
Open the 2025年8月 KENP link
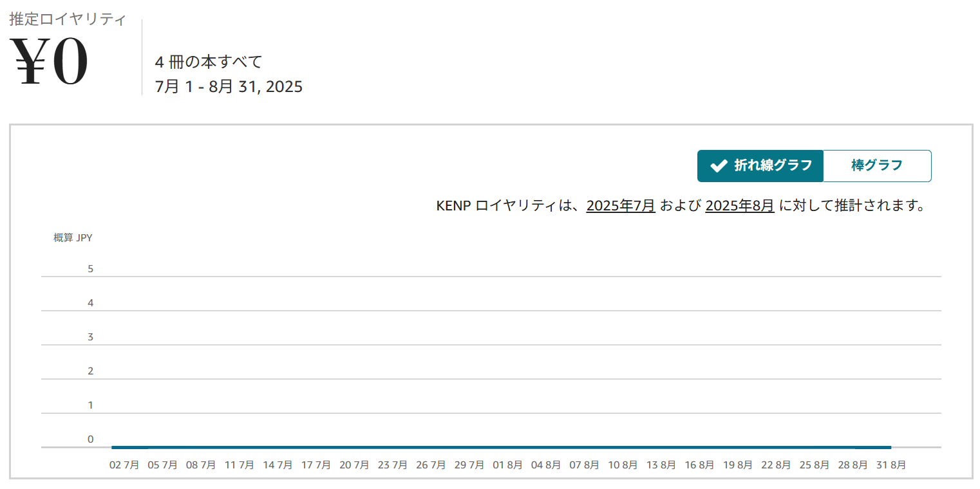[x=740, y=206]
